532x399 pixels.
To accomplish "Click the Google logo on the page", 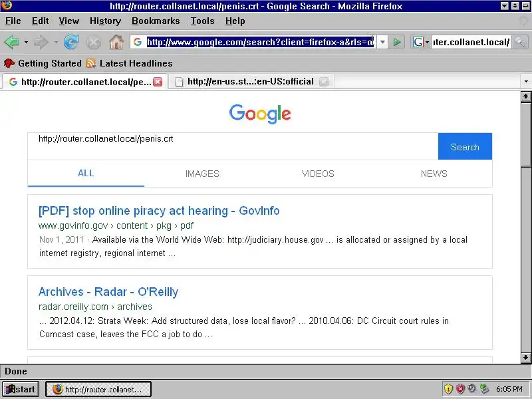I will (x=260, y=114).
